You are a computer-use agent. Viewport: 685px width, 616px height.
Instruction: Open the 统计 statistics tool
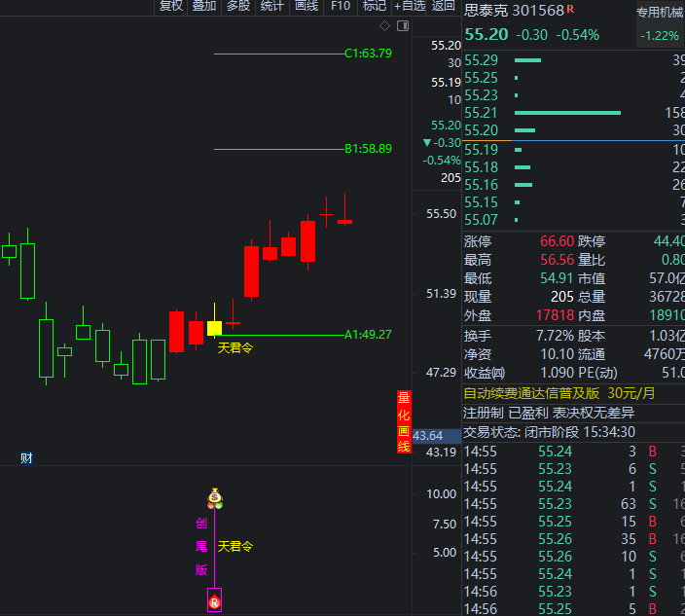tap(272, 6)
